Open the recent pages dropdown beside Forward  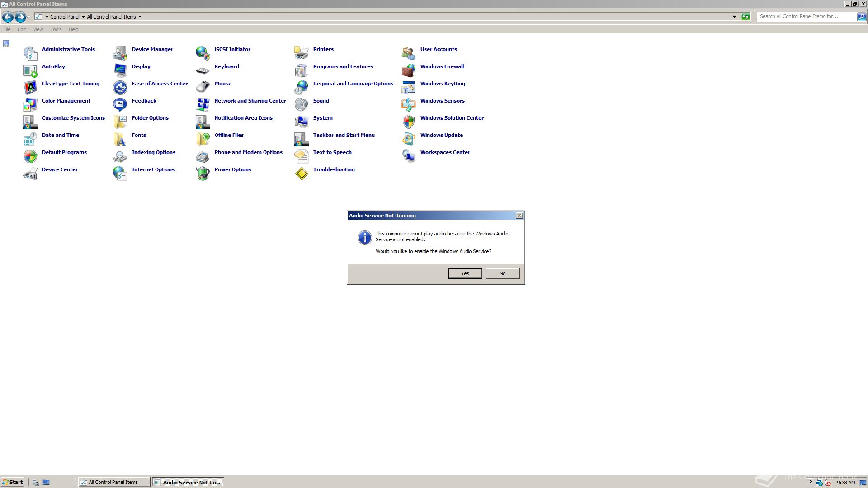click(x=28, y=17)
